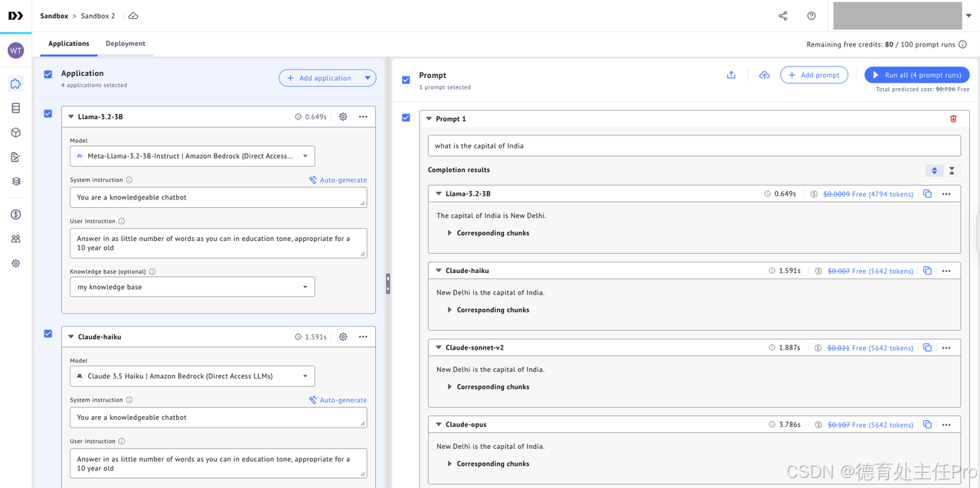Open Claude-haiku application settings gear

point(343,337)
